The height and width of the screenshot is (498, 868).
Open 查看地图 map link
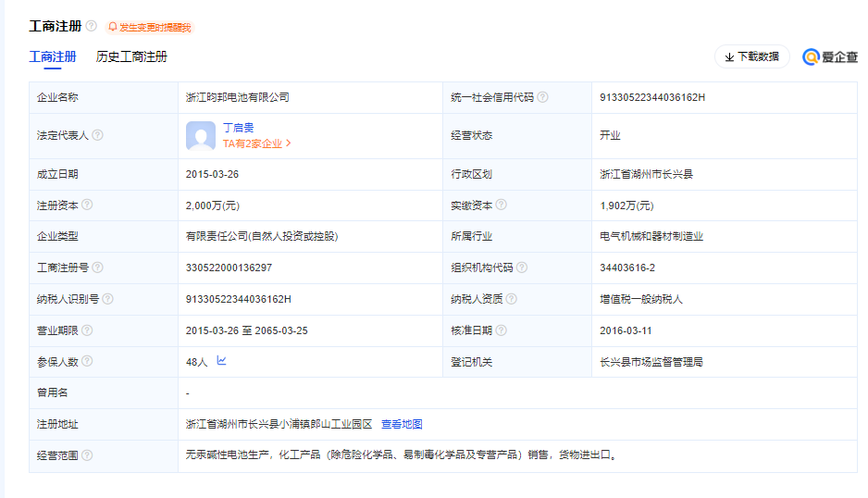coord(402,424)
